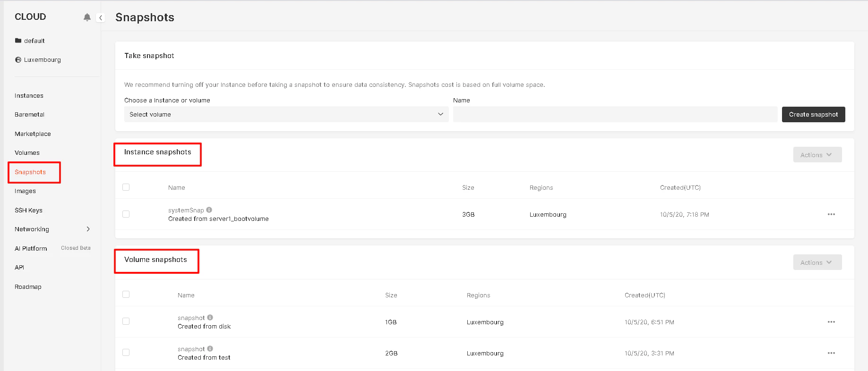Open the notifications bell icon

(x=87, y=17)
